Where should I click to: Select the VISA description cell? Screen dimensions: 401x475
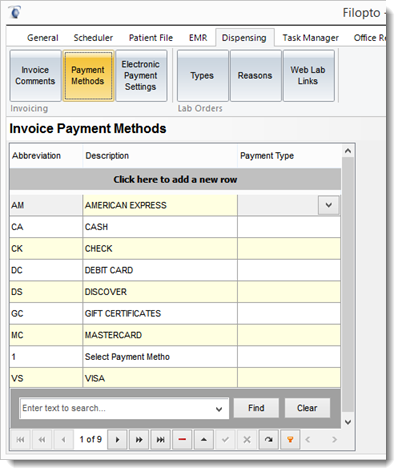point(160,378)
